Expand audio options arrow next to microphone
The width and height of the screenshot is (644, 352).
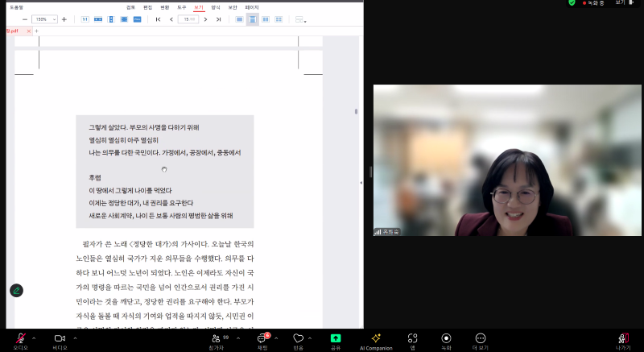coord(35,337)
